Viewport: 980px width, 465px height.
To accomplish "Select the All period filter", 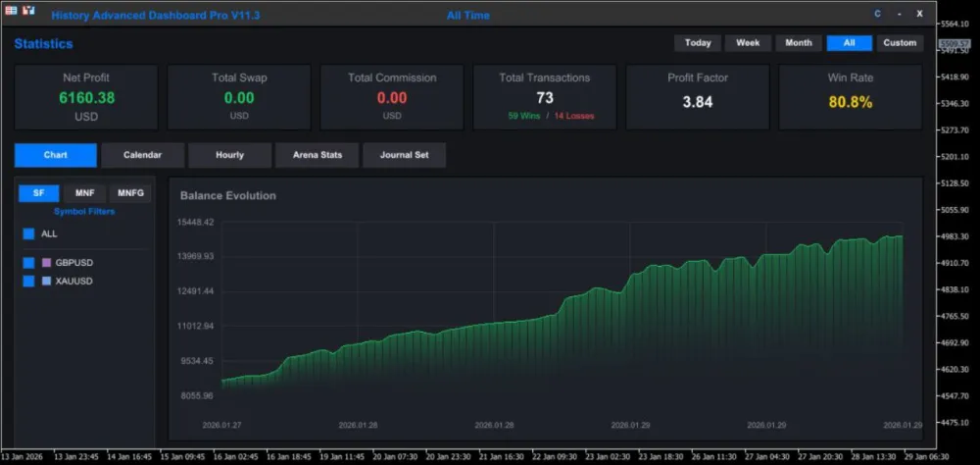I will (850, 43).
